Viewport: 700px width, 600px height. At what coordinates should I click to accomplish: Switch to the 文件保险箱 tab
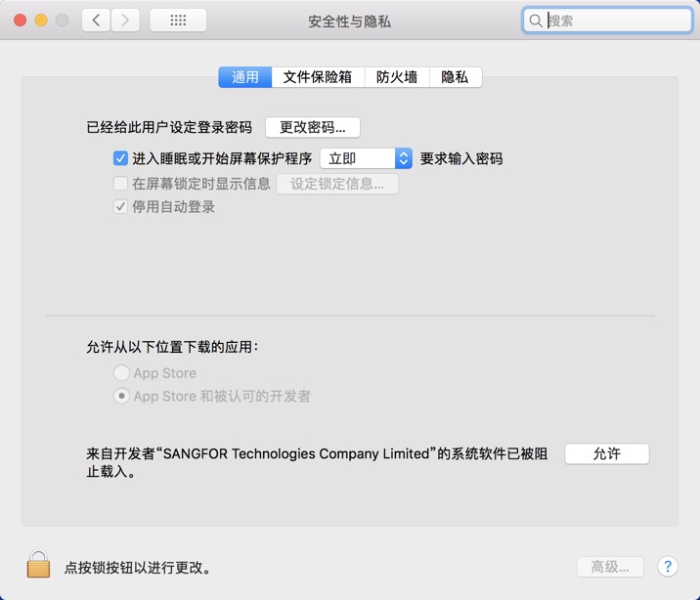[x=318, y=77]
